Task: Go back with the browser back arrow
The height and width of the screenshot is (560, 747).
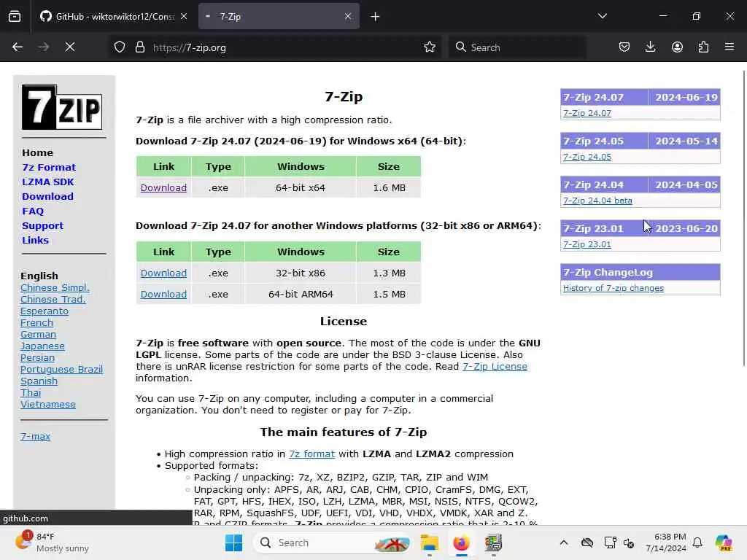Action: point(18,47)
